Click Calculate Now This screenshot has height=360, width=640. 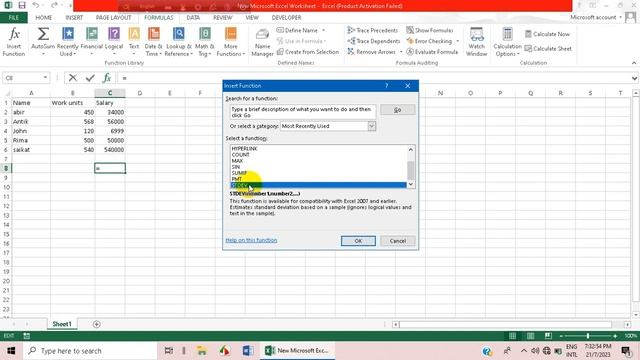(547, 34)
